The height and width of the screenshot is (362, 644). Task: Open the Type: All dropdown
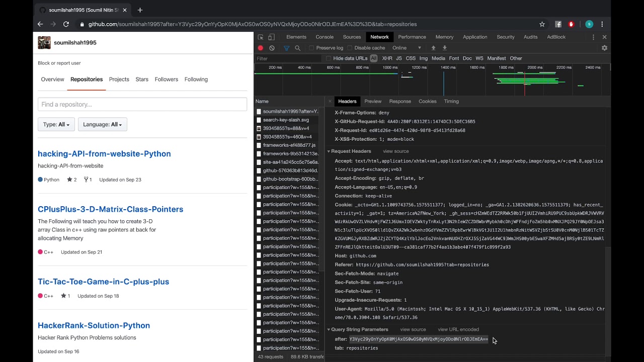coord(56,125)
